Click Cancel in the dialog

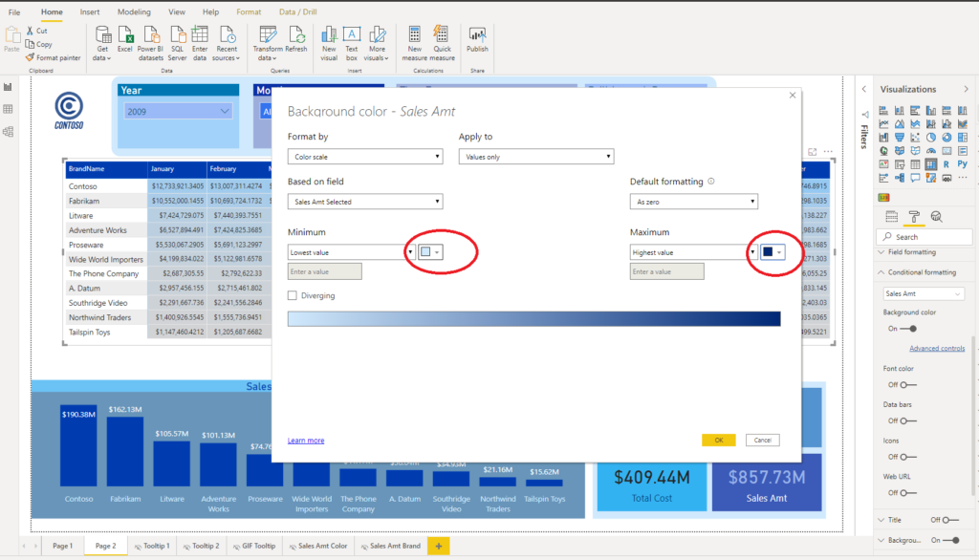[762, 441]
